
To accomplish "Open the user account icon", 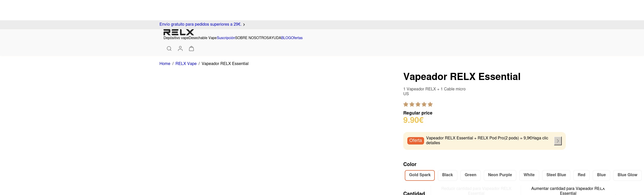I will click(x=180, y=48).
